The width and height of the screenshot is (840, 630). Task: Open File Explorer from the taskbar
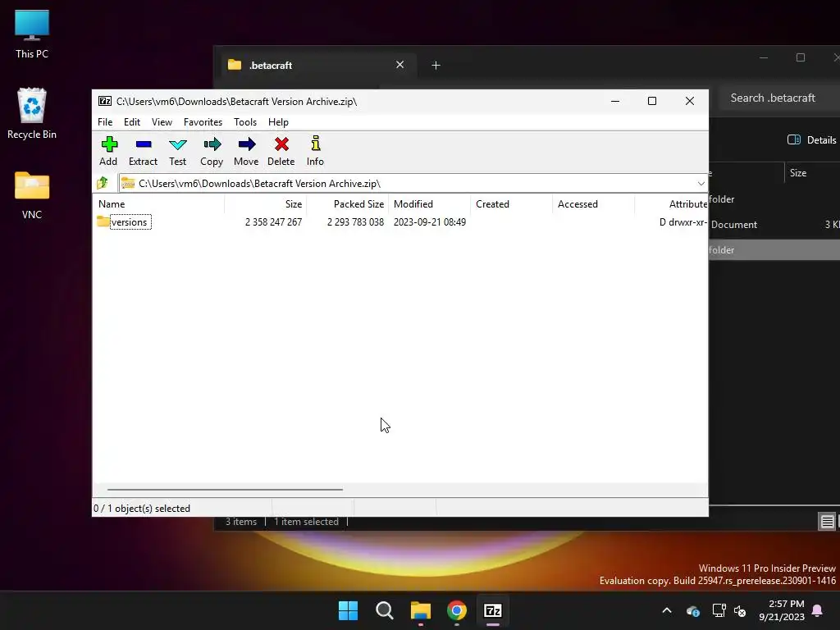421,610
